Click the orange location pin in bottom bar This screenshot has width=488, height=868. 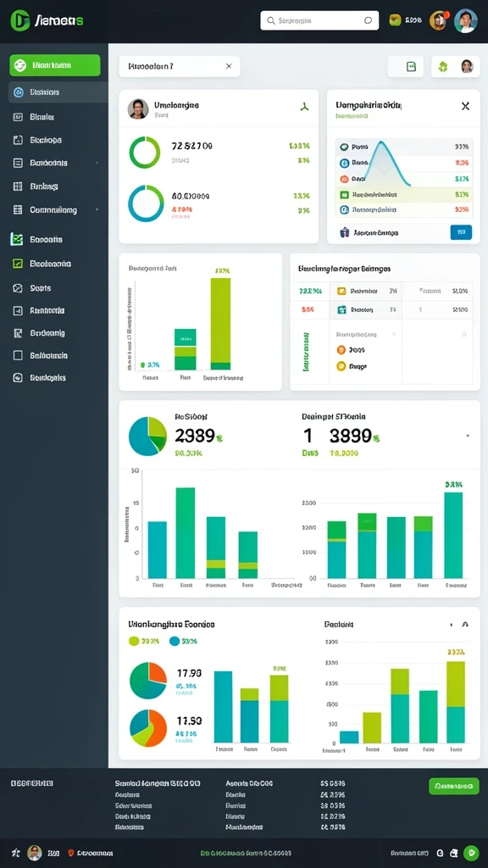(71, 853)
